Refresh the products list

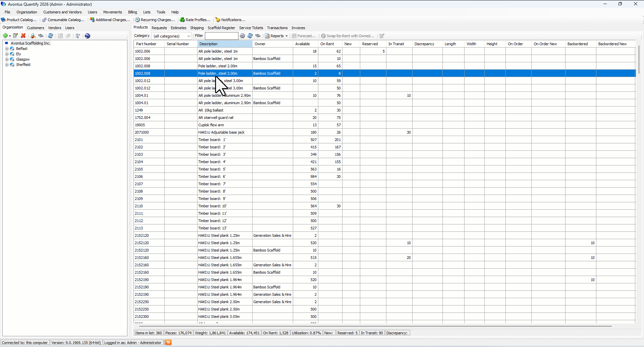(x=250, y=36)
